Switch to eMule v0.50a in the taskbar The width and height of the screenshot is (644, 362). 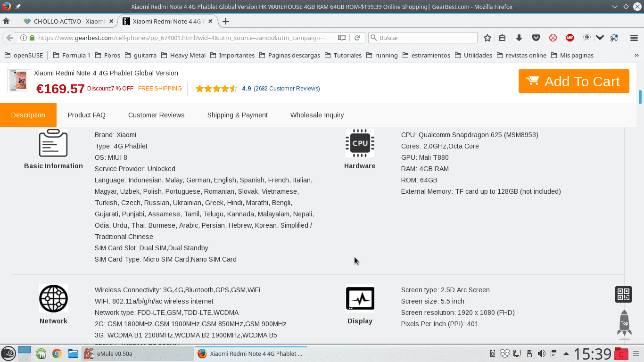coord(137,354)
